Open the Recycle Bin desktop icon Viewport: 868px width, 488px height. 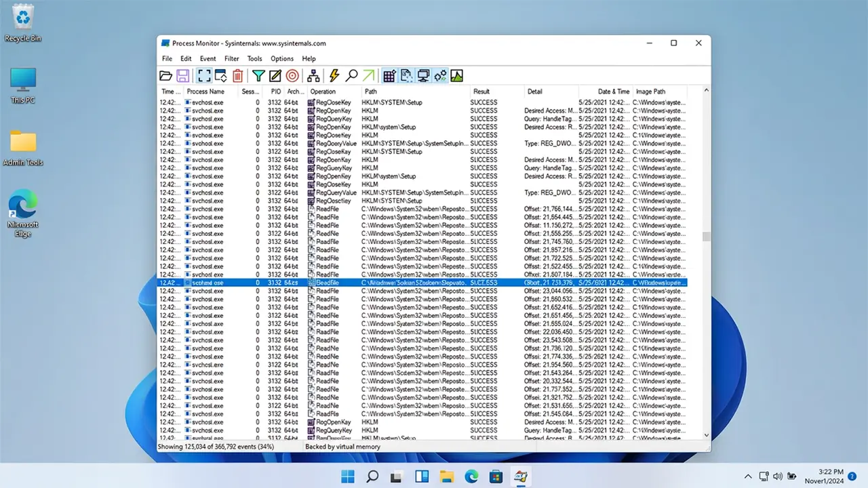[23, 23]
